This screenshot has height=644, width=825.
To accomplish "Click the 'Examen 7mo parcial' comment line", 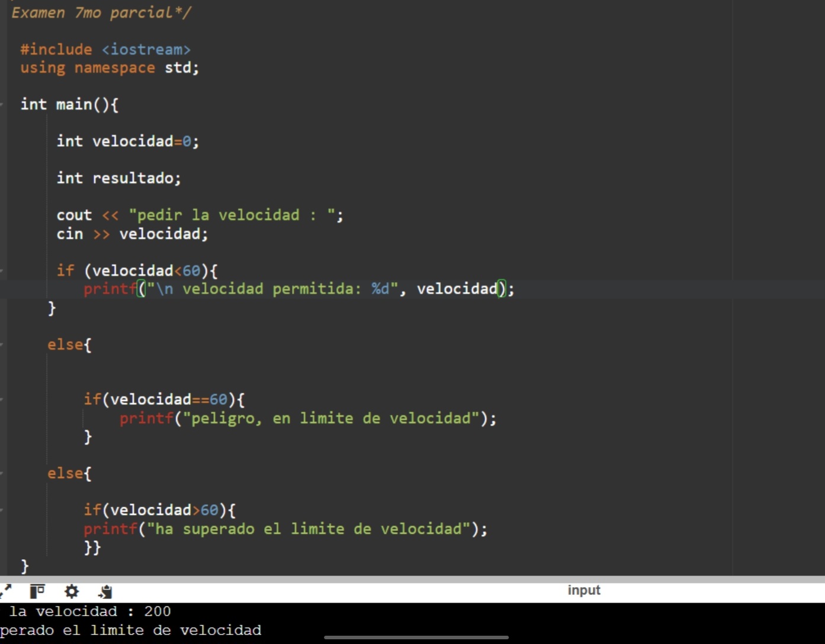I will coord(101,13).
